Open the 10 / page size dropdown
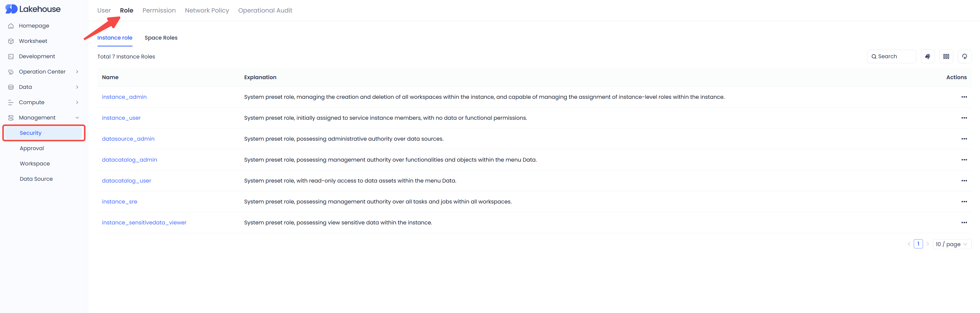 (x=951, y=244)
